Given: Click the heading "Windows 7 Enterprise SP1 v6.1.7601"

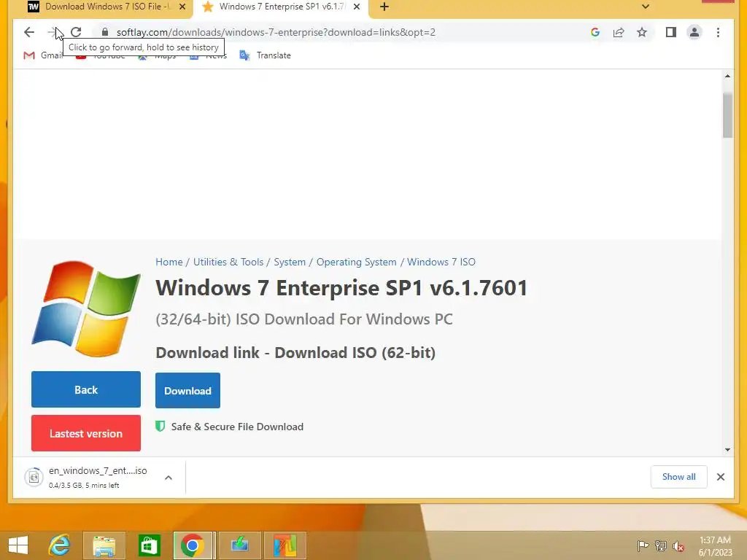Looking at the screenshot, I should [x=341, y=287].
